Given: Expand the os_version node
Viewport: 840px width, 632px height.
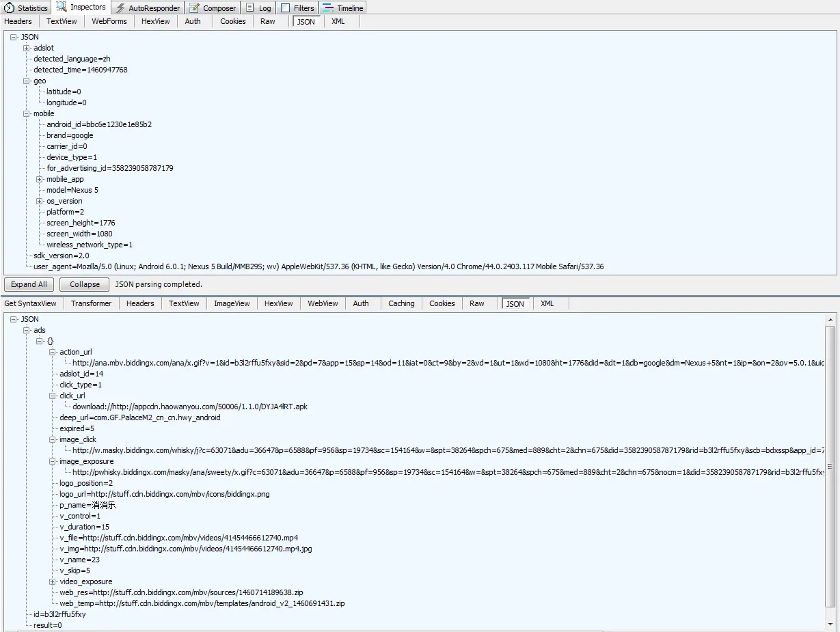Looking at the screenshot, I should 40,201.
